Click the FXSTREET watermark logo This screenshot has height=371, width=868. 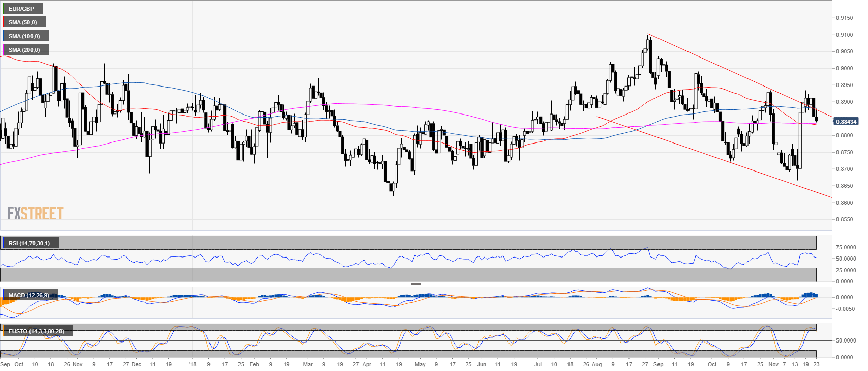point(36,213)
